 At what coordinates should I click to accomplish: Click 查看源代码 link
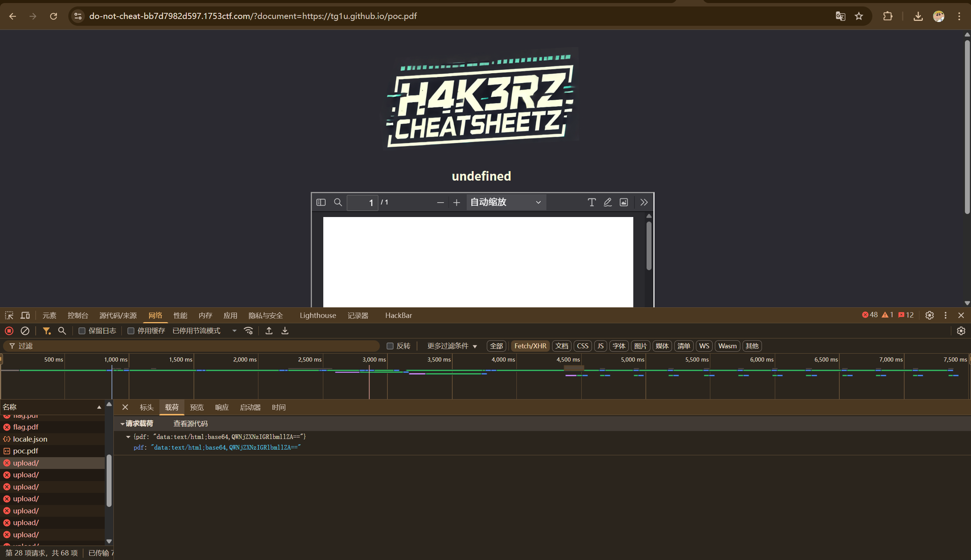click(190, 424)
